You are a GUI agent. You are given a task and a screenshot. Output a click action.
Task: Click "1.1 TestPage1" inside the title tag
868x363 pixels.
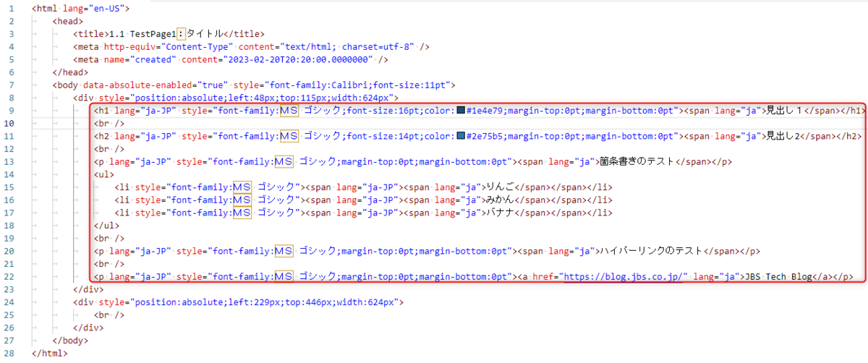click(x=143, y=34)
